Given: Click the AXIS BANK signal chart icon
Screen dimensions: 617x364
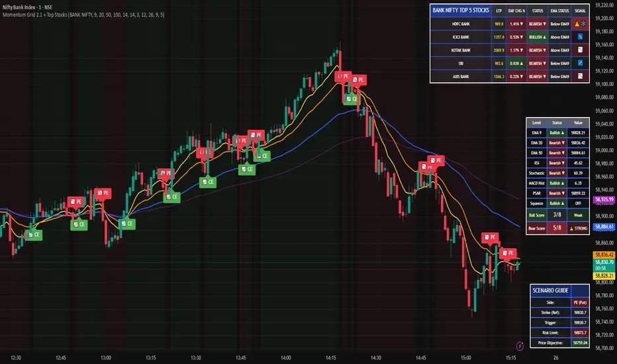Looking at the screenshot, I should tap(580, 76).
